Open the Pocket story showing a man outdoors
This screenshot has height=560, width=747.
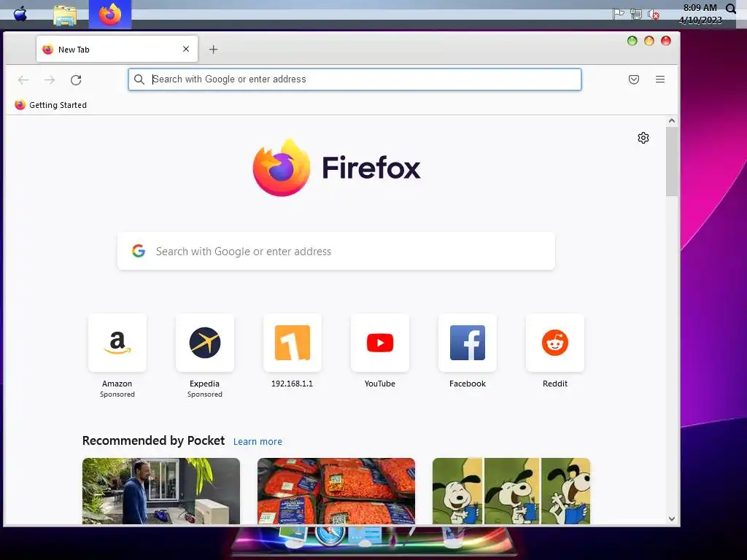click(x=161, y=491)
